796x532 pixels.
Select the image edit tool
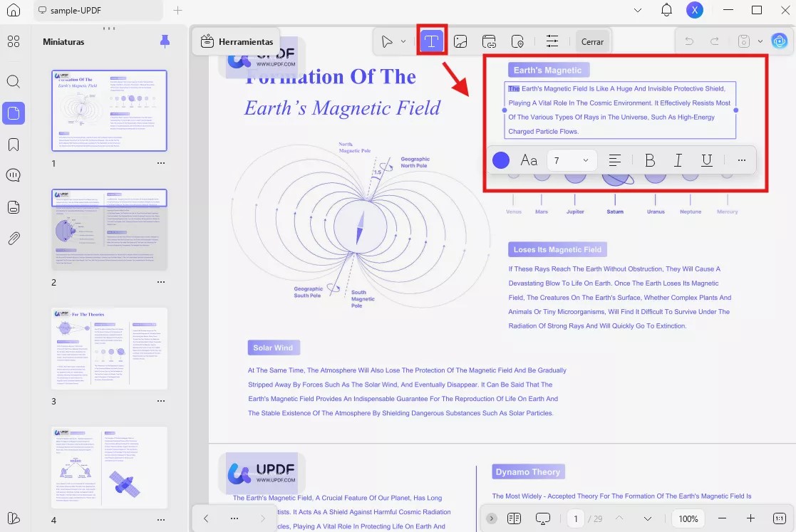460,41
